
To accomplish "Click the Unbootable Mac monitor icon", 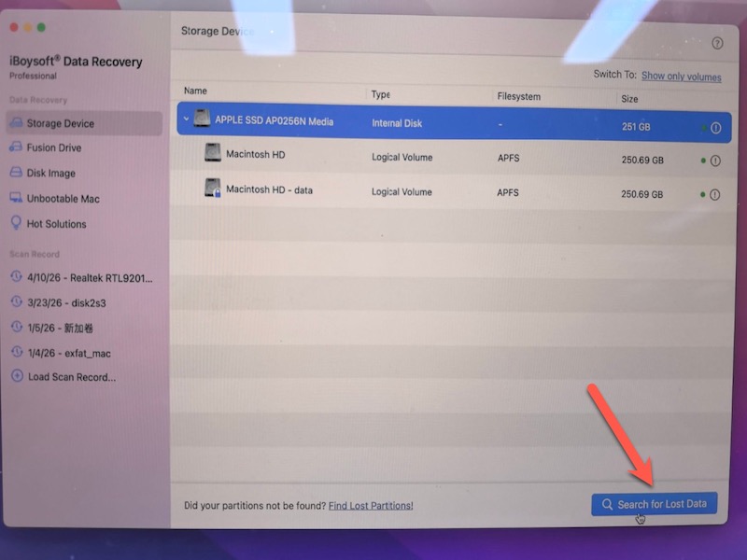I will coord(16,198).
